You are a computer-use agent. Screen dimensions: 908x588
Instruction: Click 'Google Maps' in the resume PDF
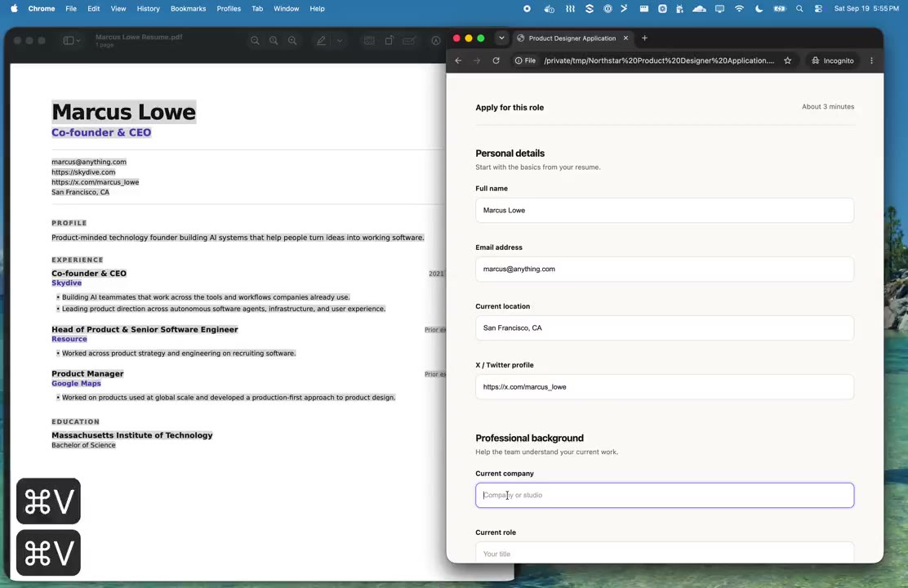coord(76,384)
